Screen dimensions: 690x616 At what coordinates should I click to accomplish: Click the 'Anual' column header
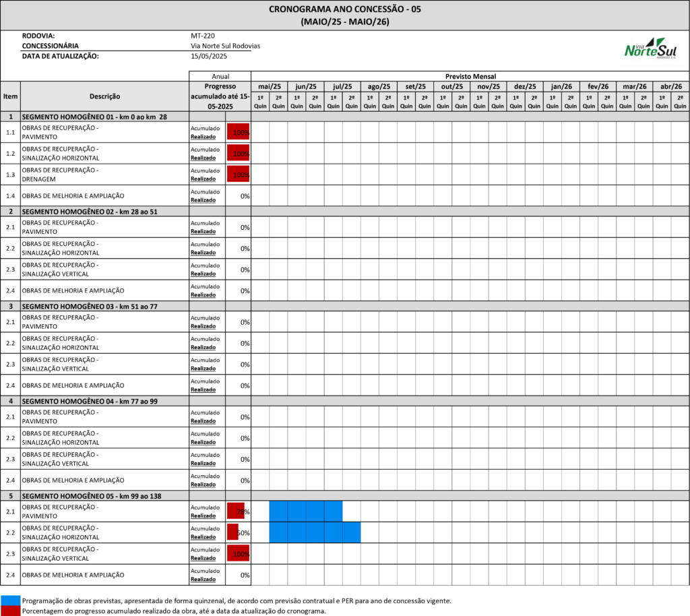pyautogui.click(x=220, y=76)
